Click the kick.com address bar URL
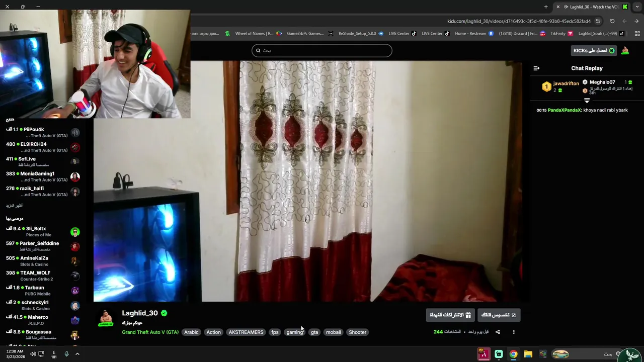 click(x=519, y=21)
